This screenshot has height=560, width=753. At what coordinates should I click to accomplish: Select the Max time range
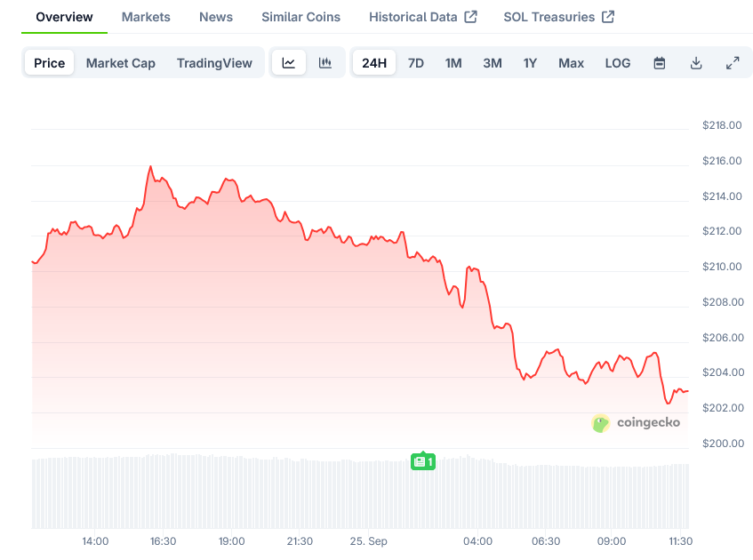tap(571, 63)
